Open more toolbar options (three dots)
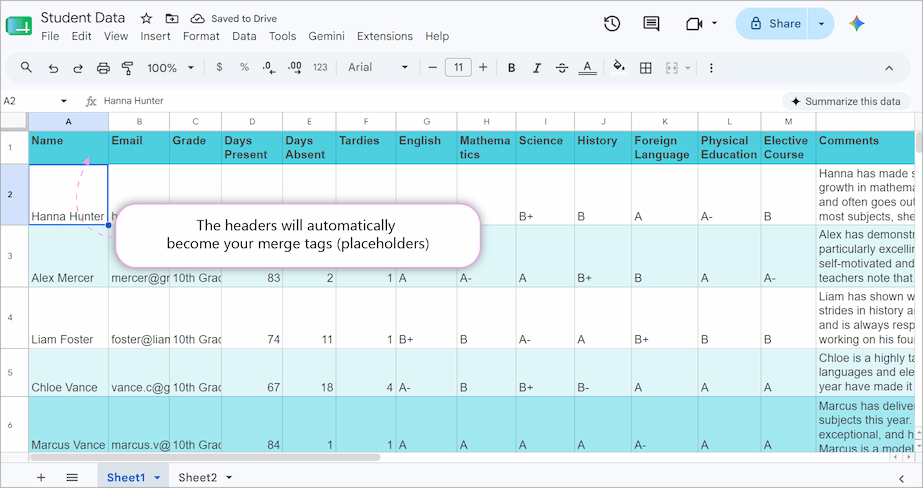This screenshot has width=923, height=488. tap(711, 68)
